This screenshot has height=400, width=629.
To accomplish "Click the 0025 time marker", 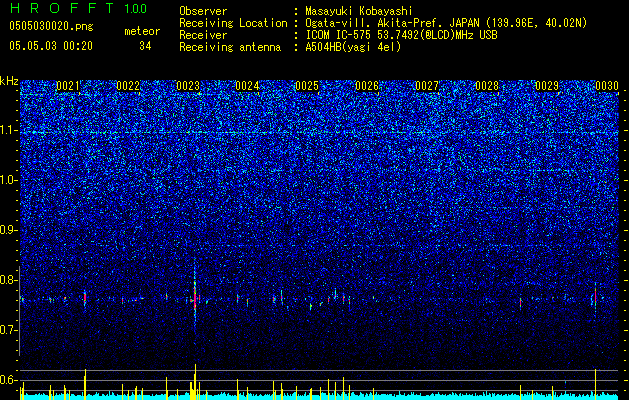I will coord(307,86).
